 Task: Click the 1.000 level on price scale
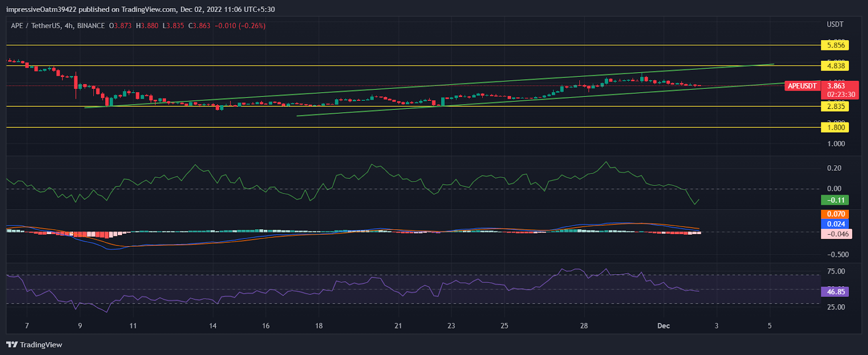pyautogui.click(x=835, y=144)
